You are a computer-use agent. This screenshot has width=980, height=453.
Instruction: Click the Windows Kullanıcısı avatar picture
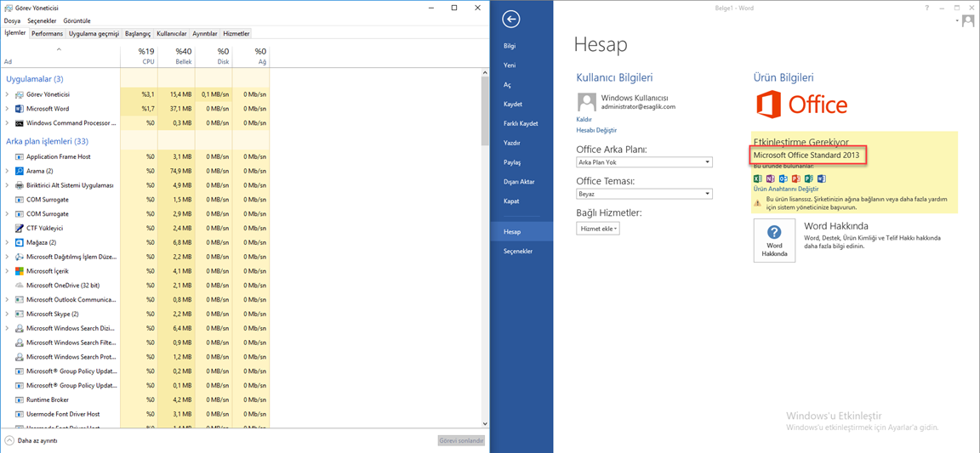pos(585,102)
